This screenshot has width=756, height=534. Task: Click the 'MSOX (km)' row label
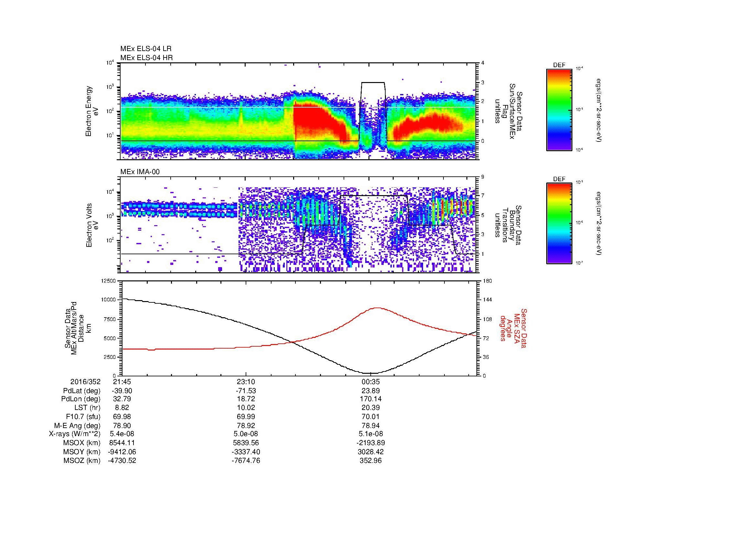82,443
